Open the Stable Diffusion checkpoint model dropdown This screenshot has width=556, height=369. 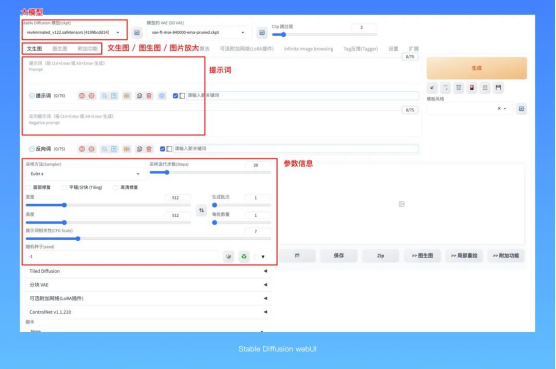tap(73, 32)
